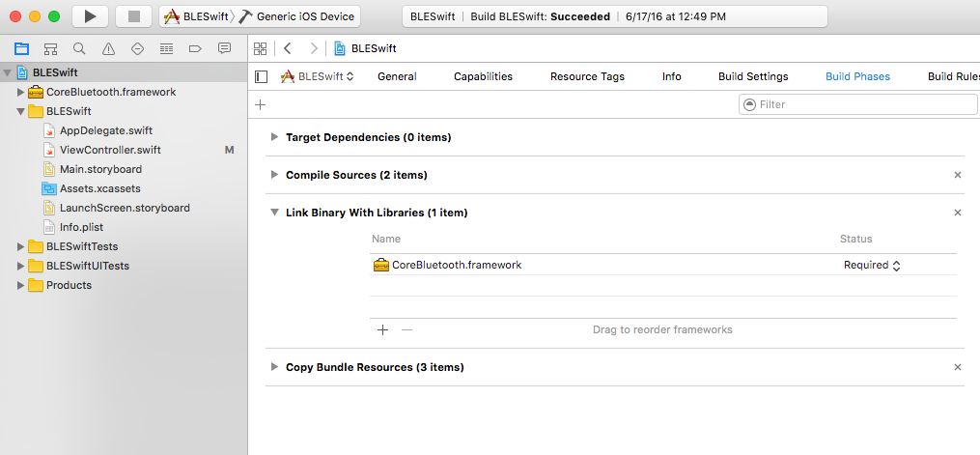Collapse Link Binary With Libraries section

coord(274,213)
